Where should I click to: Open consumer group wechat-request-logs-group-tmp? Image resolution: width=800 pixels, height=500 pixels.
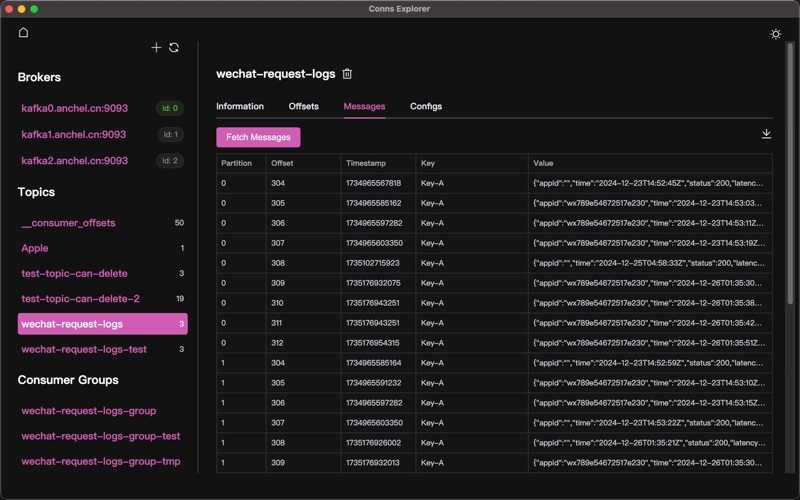[x=101, y=462]
